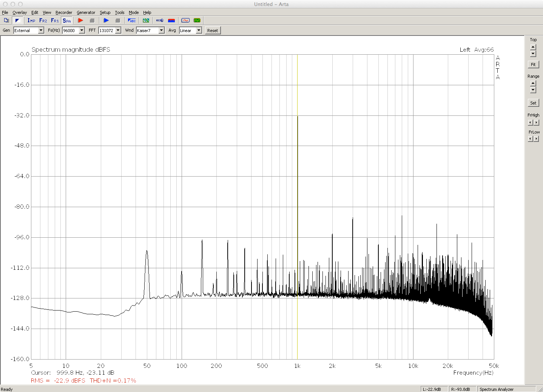
Task: Open the File menu
Action: pos(5,12)
